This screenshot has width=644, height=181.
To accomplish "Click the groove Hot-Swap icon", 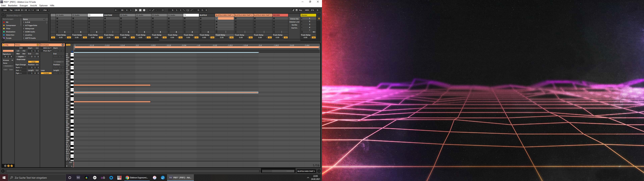I will 12,60.
